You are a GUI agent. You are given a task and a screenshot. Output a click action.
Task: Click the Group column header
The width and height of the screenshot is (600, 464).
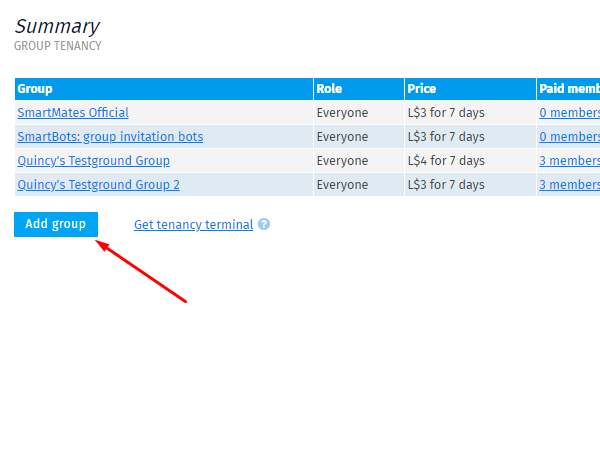(x=164, y=89)
